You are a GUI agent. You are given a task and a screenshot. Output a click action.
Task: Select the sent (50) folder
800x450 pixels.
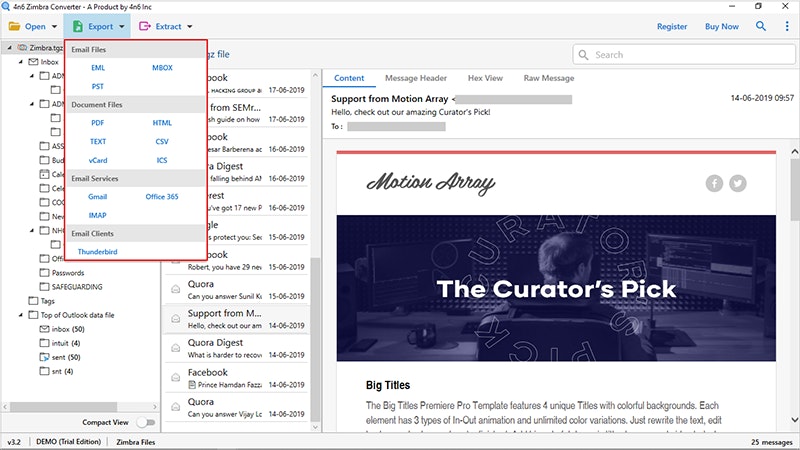[x=66, y=357]
